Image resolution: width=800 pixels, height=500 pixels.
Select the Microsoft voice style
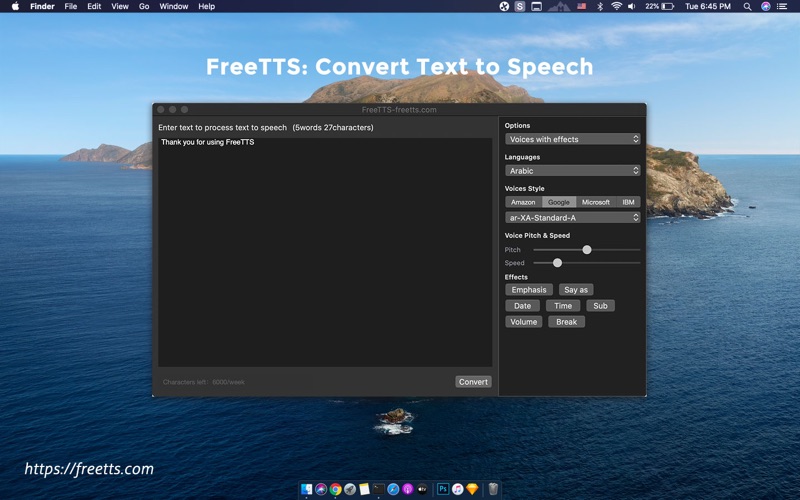pos(596,202)
